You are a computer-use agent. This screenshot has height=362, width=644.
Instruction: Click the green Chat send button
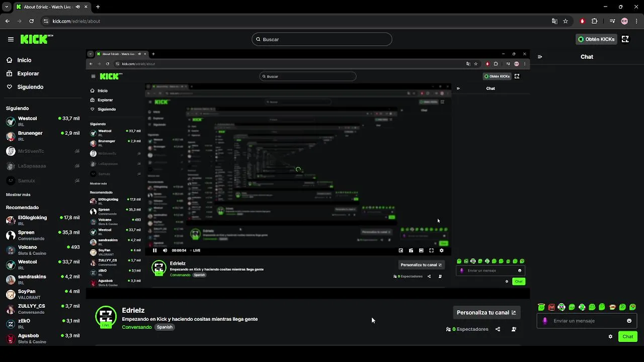pos(628,336)
